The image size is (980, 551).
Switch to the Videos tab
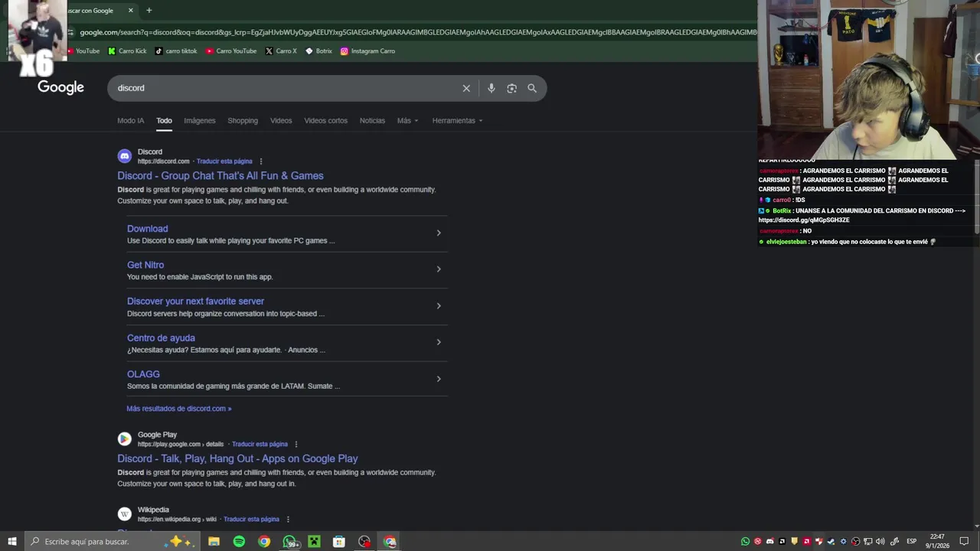click(x=281, y=121)
